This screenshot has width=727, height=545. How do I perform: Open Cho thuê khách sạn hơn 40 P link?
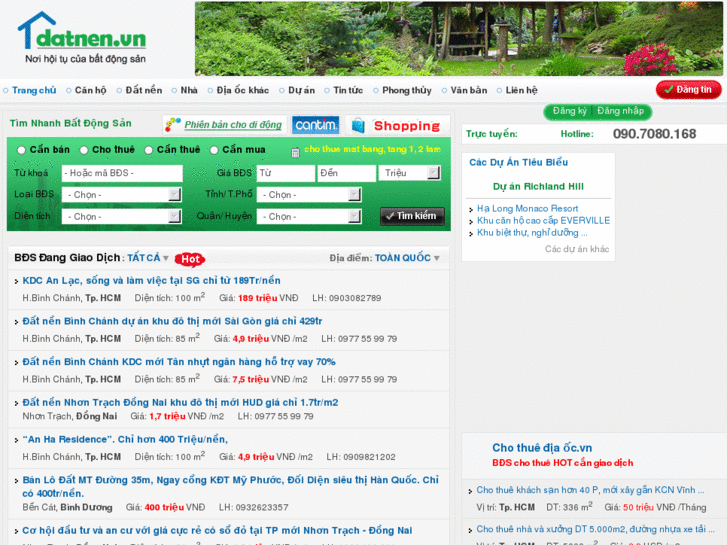click(590, 490)
